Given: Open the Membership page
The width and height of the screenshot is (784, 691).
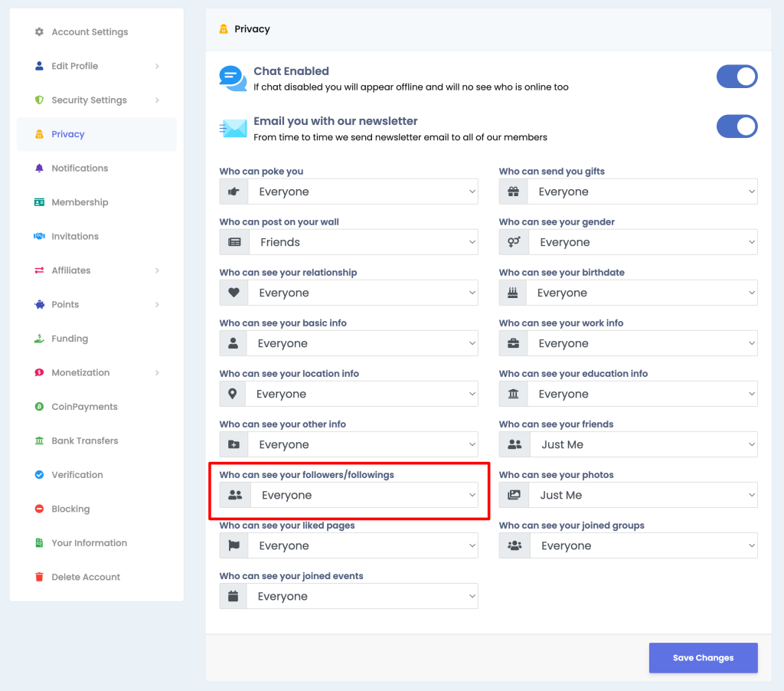Looking at the screenshot, I should (x=96, y=202).
